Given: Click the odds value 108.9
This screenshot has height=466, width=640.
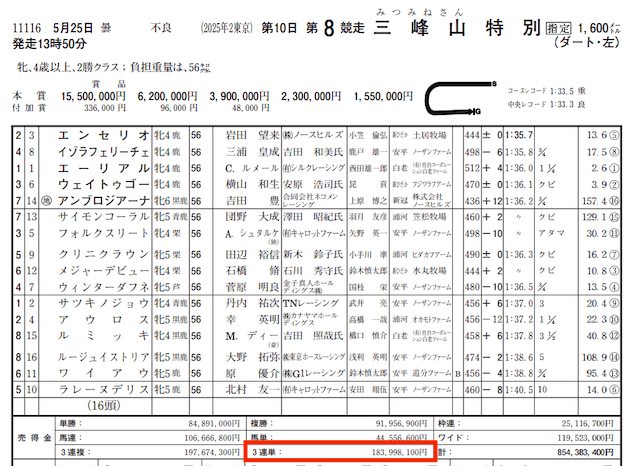Looking at the screenshot, I should (595, 357).
